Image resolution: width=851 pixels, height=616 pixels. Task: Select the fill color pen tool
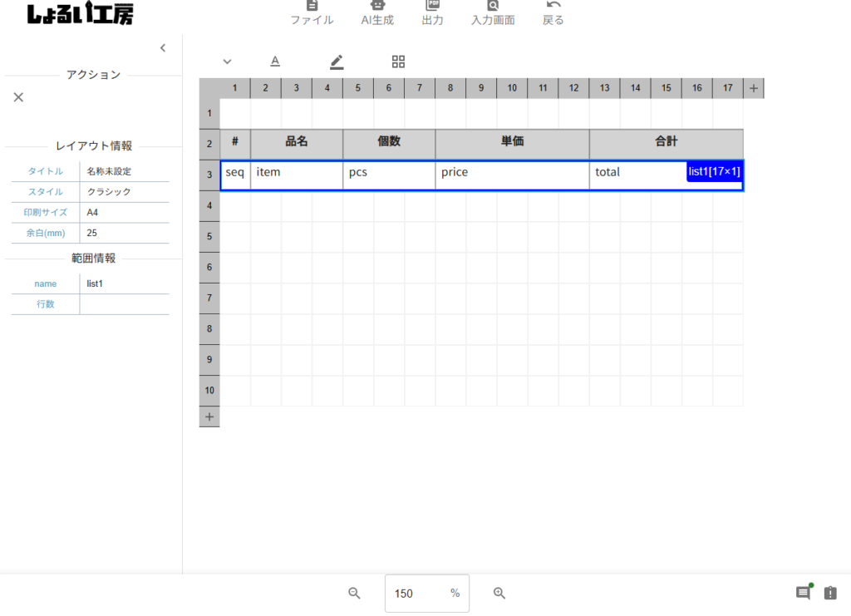337,62
